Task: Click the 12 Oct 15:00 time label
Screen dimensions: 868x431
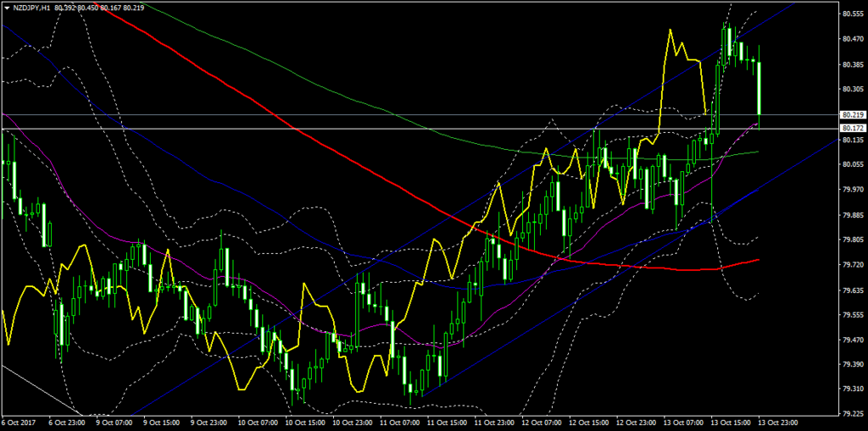Action: pyautogui.click(x=588, y=423)
